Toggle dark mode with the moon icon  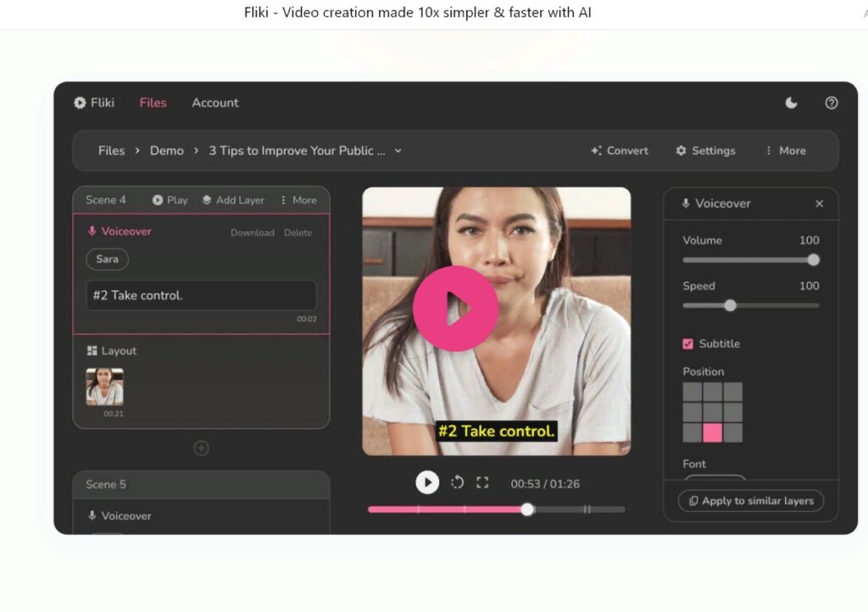[791, 103]
